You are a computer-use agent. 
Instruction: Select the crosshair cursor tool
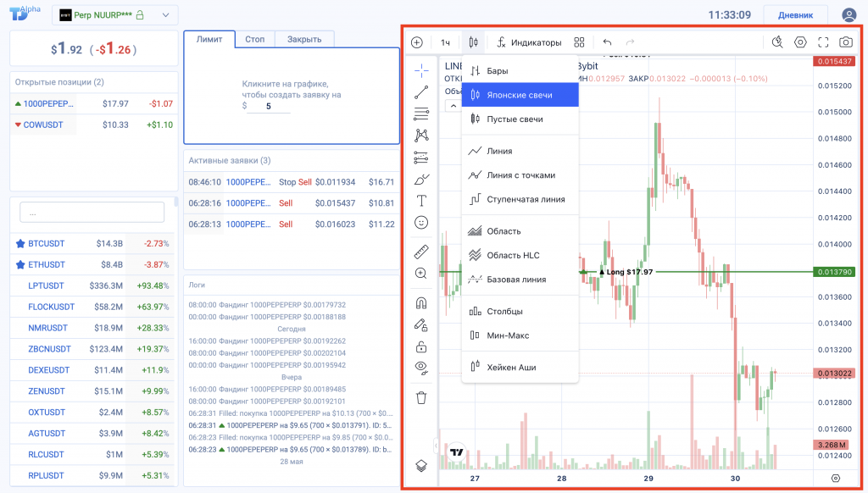tap(421, 70)
